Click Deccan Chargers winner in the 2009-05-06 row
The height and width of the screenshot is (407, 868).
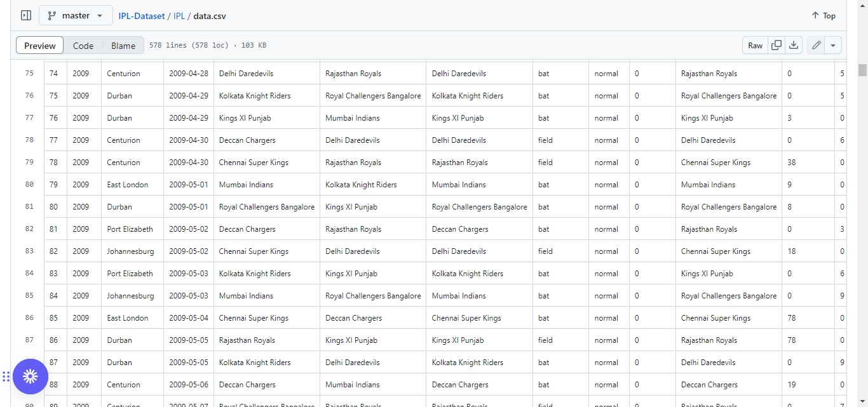pyautogui.click(x=709, y=385)
